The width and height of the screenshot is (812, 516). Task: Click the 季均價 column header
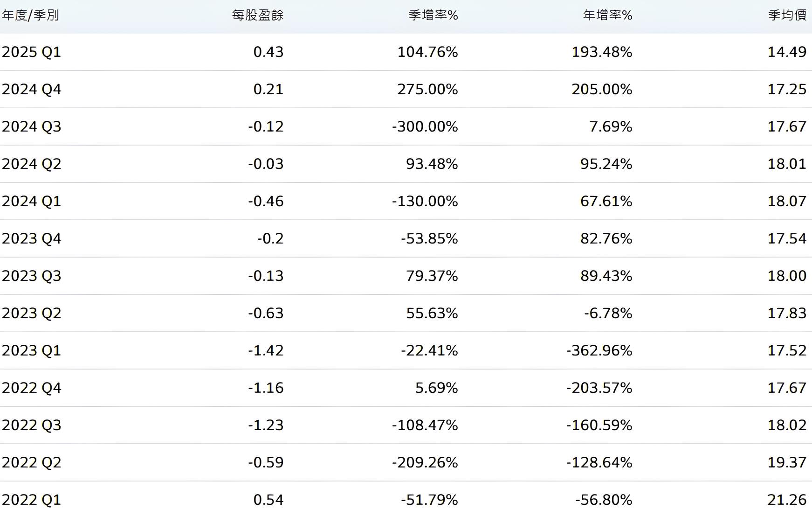(x=787, y=15)
